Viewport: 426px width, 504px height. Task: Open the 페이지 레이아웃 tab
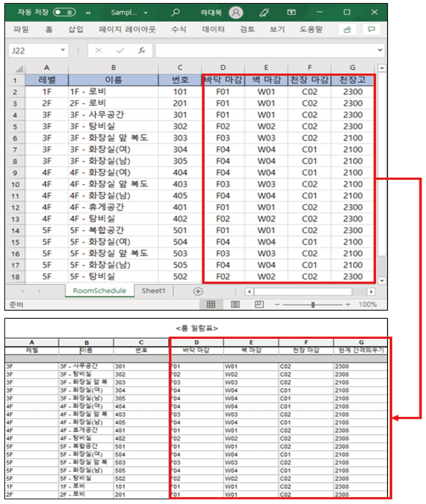coord(127,30)
